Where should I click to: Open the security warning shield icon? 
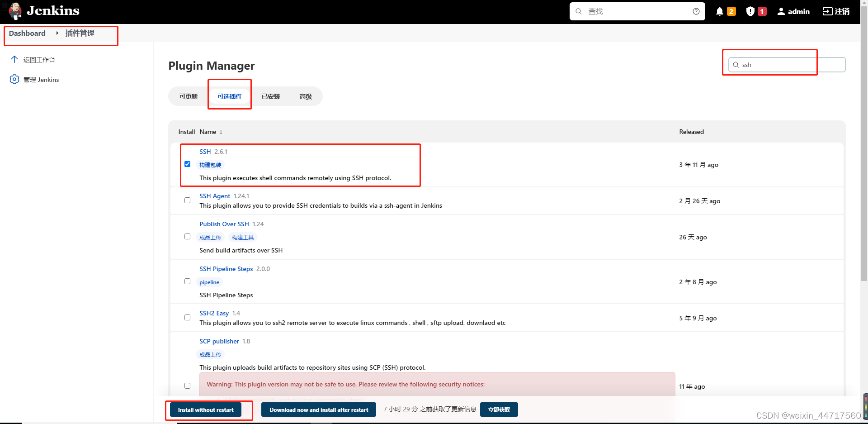(x=750, y=11)
